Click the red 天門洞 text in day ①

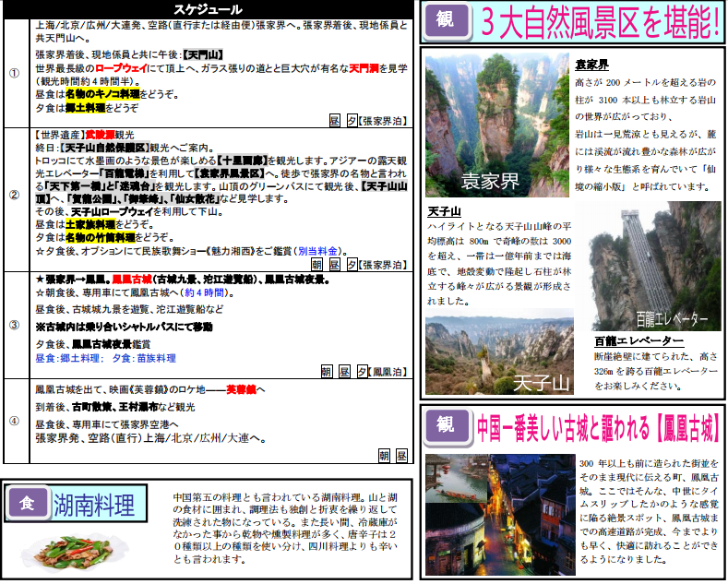point(364,68)
